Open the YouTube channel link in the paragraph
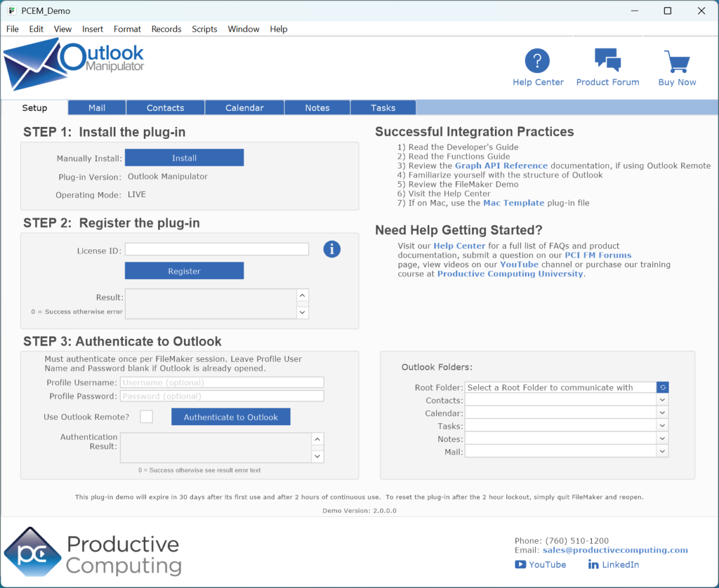Image resolution: width=719 pixels, height=588 pixels. 519,264
